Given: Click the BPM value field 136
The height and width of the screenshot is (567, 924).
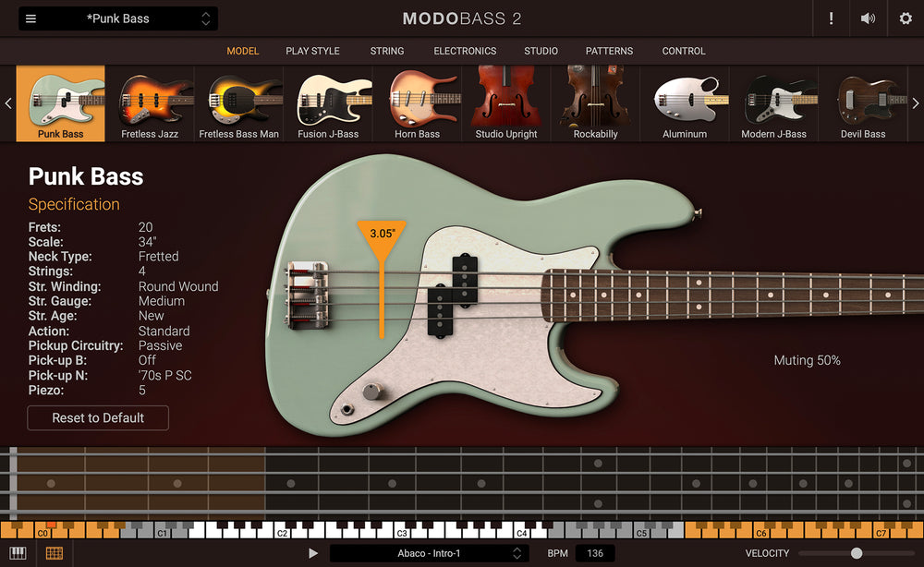Looking at the screenshot, I should [595, 553].
